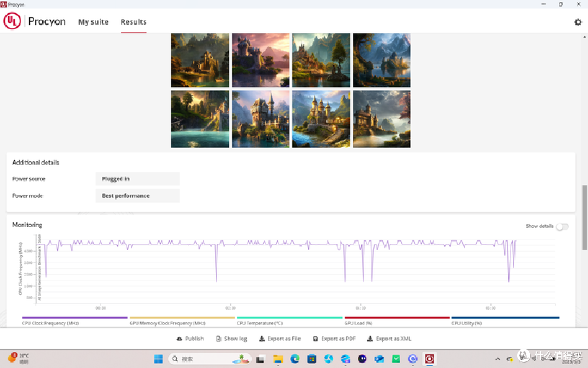
Task: Select CPU Utility (%) legend item
Action: 505,321
